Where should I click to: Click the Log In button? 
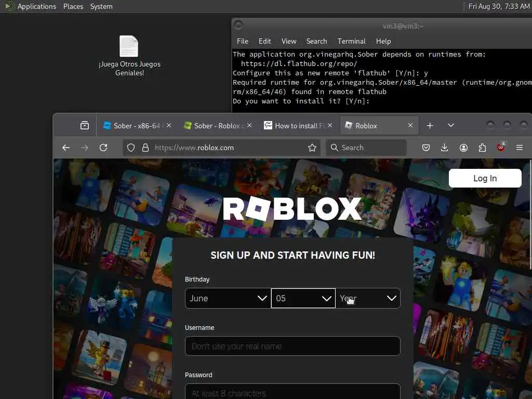coord(485,178)
